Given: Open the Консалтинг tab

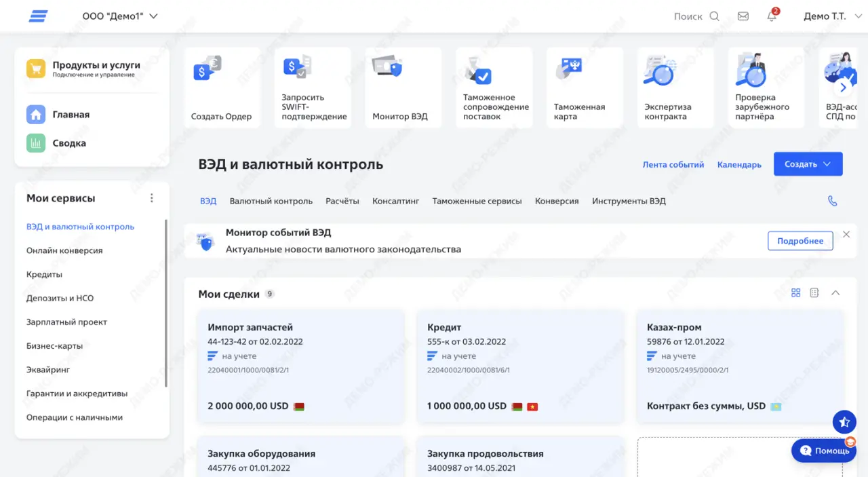Looking at the screenshot, I should 395,201.
